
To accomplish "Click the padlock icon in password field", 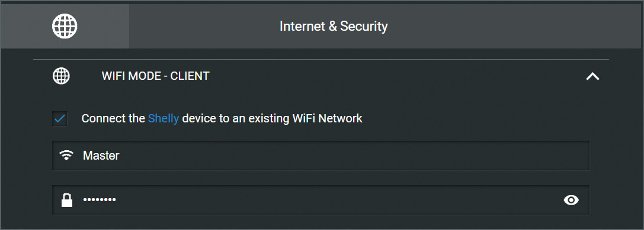I will [x=66, y=200].
